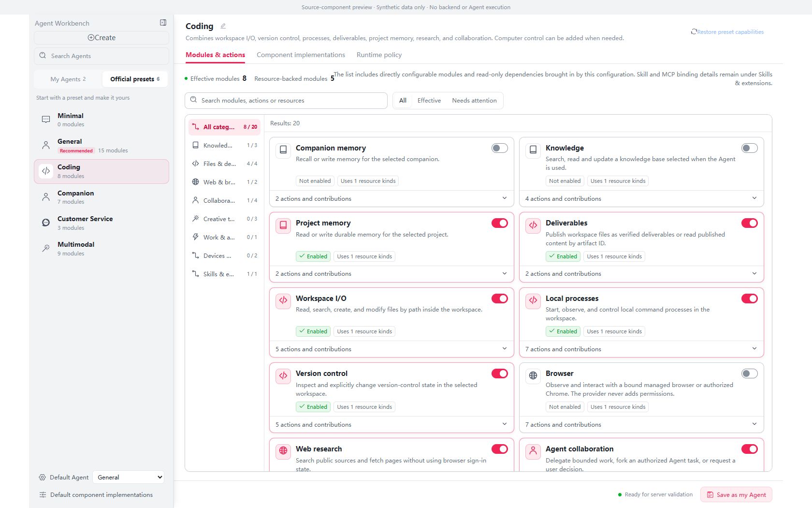Open the Default Agent dropdown

click(128, 477)
